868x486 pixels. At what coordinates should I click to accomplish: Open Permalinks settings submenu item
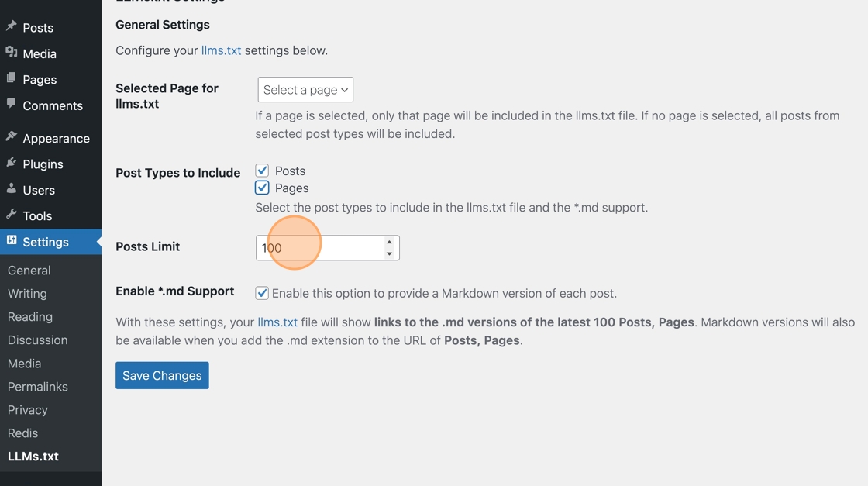point(38,386)
